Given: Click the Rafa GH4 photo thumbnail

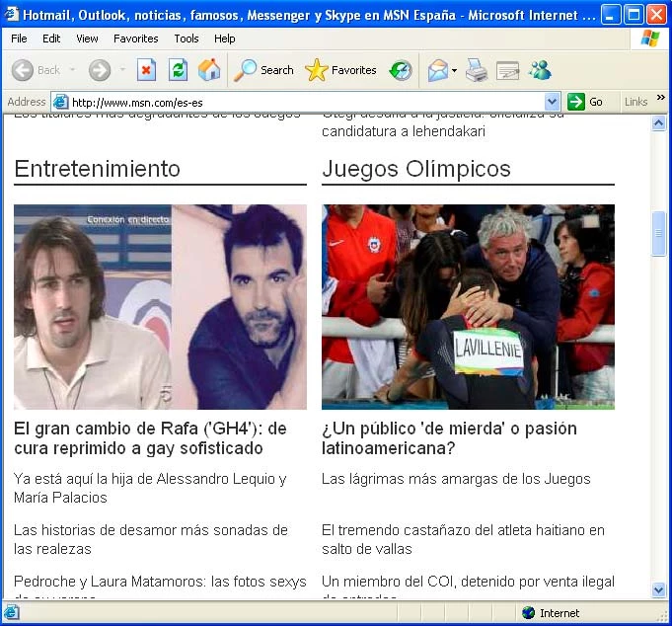Looking at the screenshot, I should point(160,307).
